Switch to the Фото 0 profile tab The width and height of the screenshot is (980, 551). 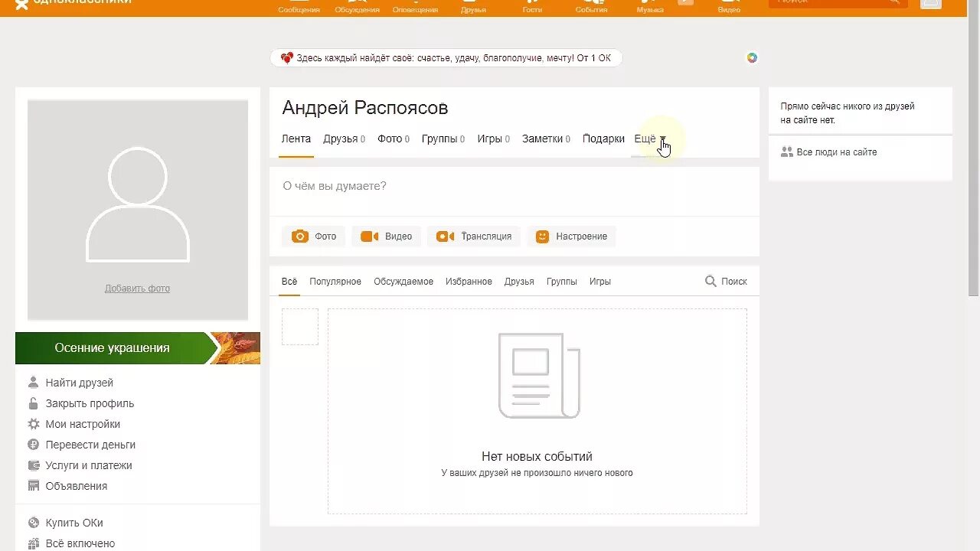[394, 139]
